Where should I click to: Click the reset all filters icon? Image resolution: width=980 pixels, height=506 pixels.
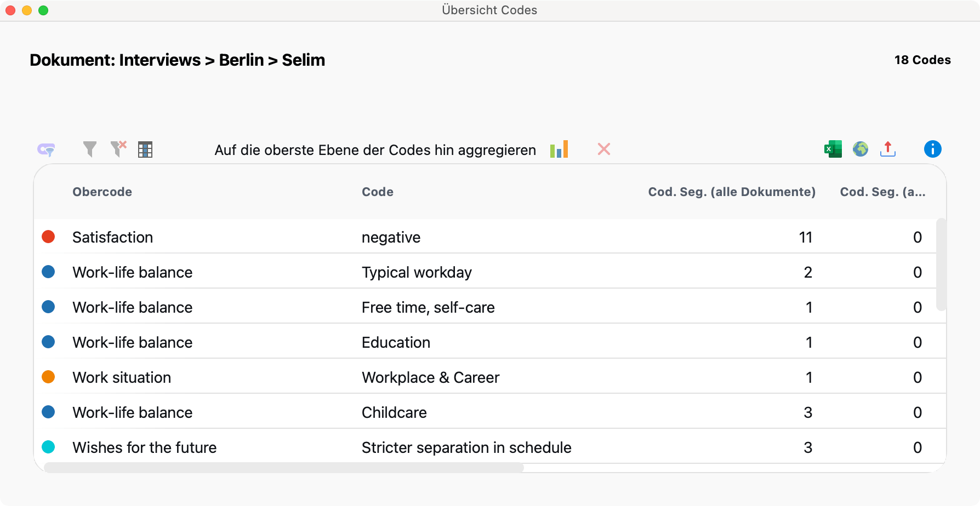coord(118,149)
